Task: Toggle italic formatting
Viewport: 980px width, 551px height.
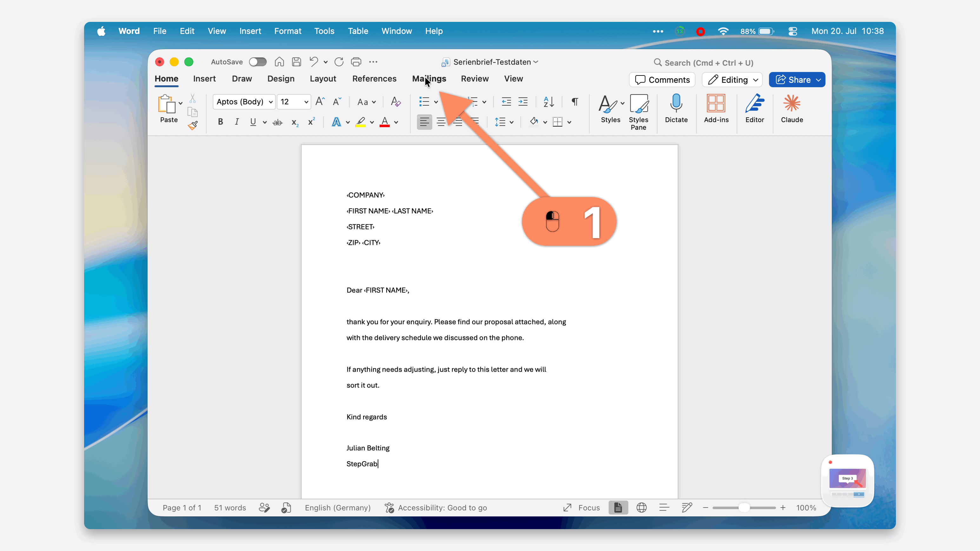Action: 237,122
